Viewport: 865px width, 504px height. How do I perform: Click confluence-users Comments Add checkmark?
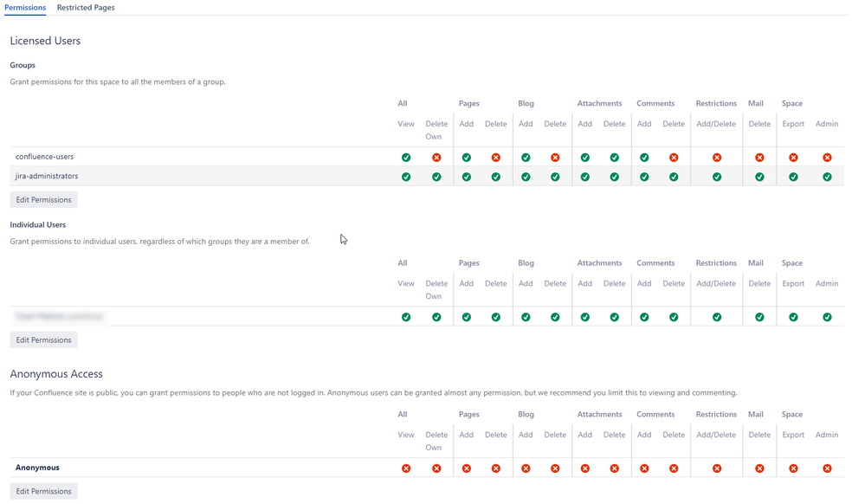pyautogui.click(x=644, y=158)
